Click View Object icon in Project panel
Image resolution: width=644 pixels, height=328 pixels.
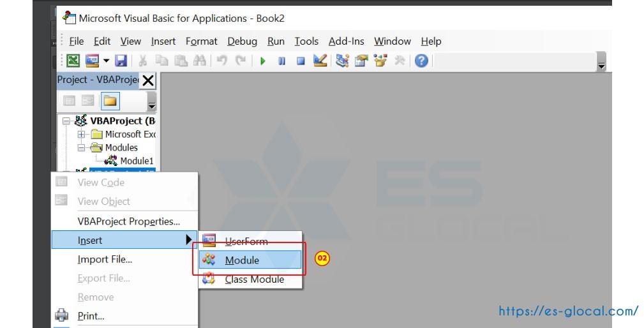pos(87,101)
